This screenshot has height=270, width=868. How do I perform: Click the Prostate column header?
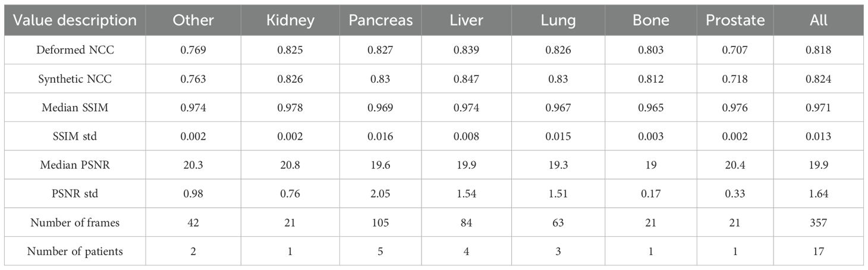735,20
